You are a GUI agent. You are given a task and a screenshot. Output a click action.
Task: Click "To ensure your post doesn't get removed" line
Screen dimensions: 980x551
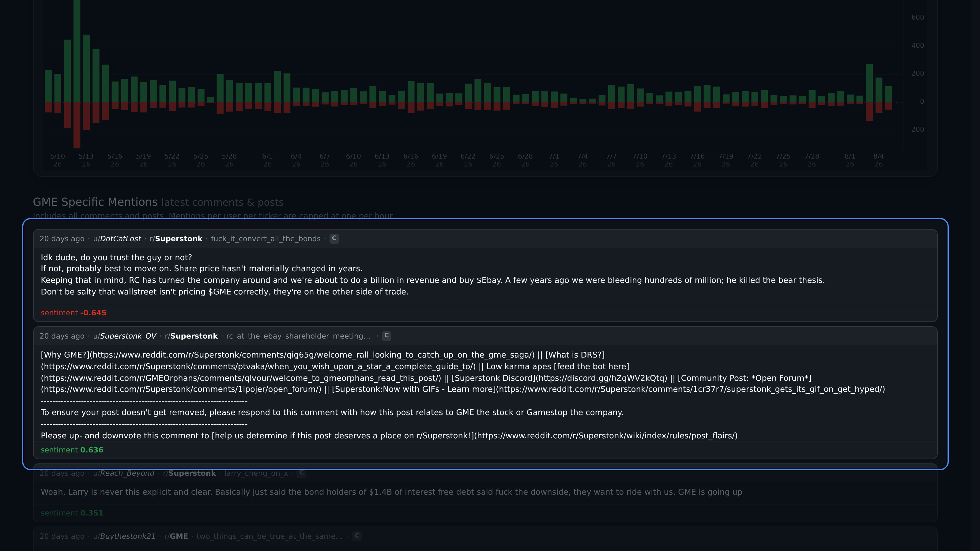click(332, 413)
